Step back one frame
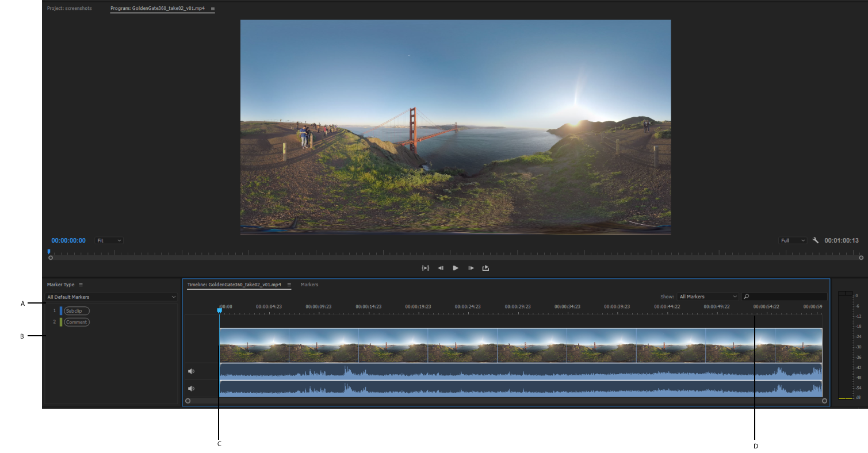Image resolution: width=868 pixels, height=453 pixels. click(x=441, y=268)
